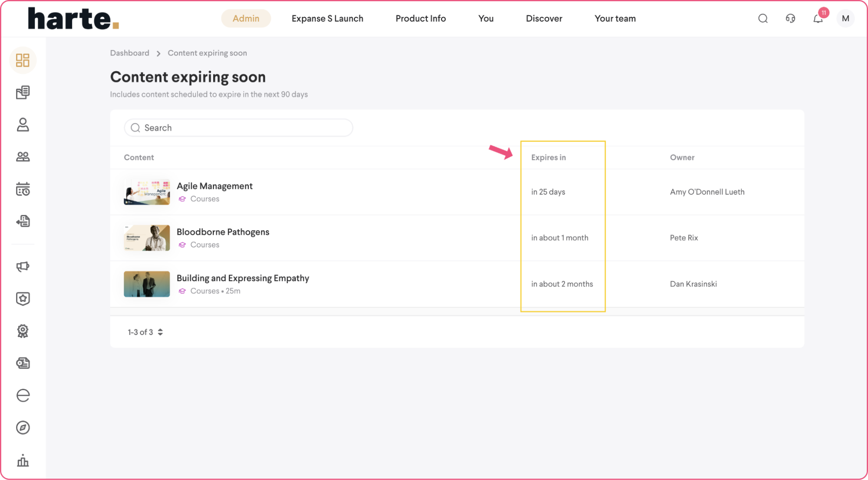Open the Discover nav item
The width and height of the screenshot is (868, 480).
coord(544,19)
